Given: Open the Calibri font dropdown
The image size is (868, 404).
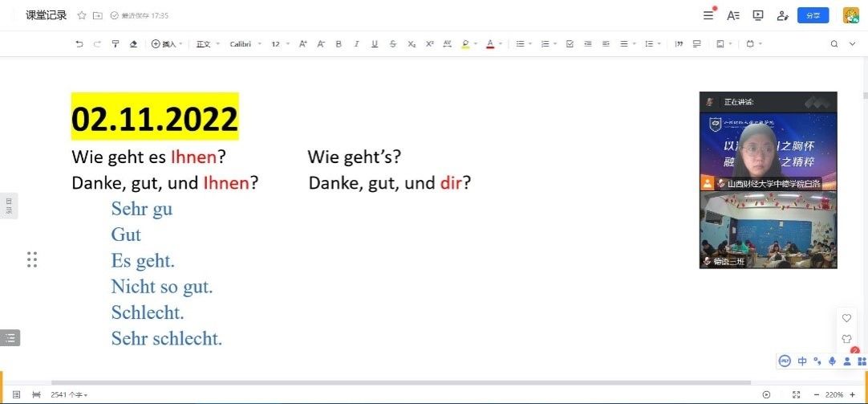Looking at the screenshot, I should click(245, 44).
